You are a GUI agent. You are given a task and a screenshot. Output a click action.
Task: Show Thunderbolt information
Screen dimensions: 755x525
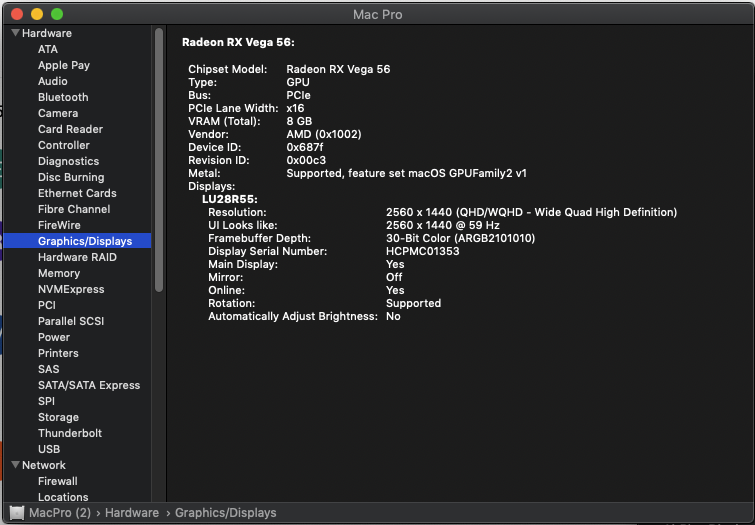pos(72,433)
